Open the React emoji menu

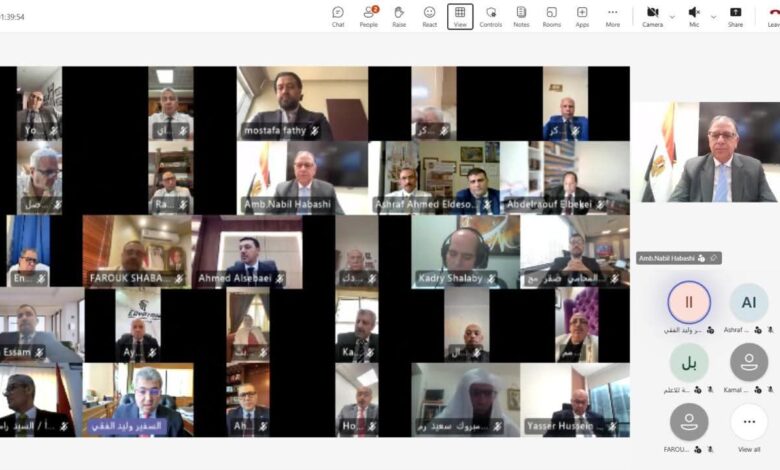click(x=429, y=16)
